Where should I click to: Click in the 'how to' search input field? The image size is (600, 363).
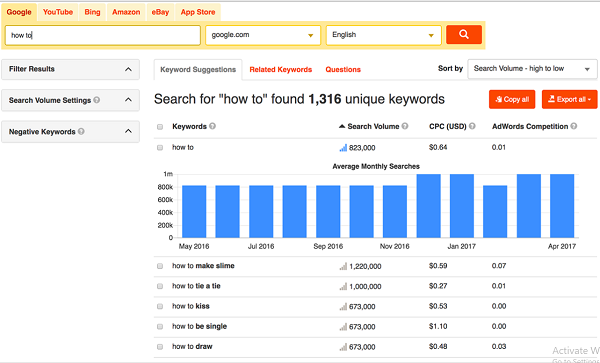click(x=103, y=35)
